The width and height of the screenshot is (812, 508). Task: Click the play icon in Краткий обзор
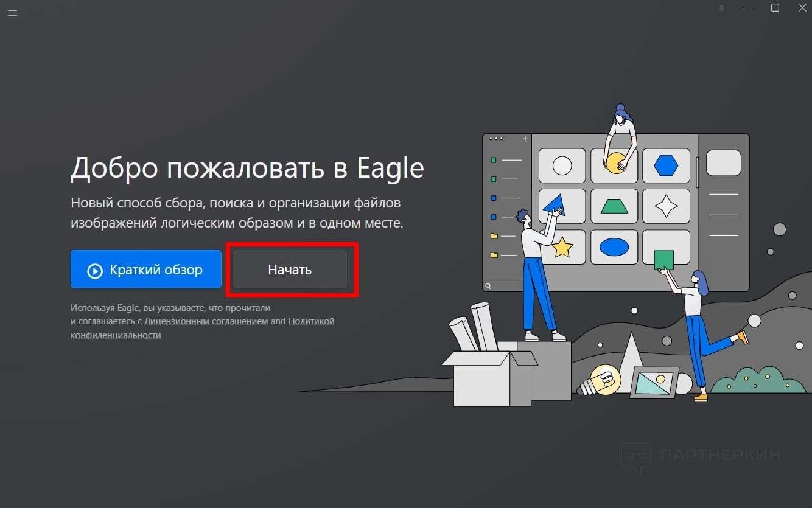coord(95,271)
